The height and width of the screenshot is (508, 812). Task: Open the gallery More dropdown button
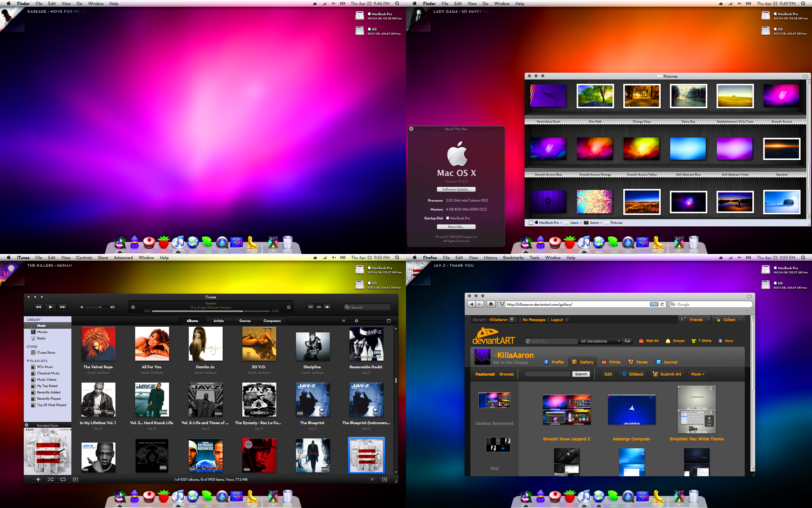(x=697, y=374)
